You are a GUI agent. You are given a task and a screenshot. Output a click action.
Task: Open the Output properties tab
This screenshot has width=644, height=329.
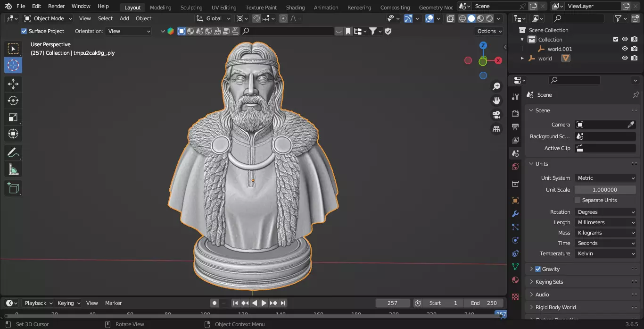click(x=515, y=127)
